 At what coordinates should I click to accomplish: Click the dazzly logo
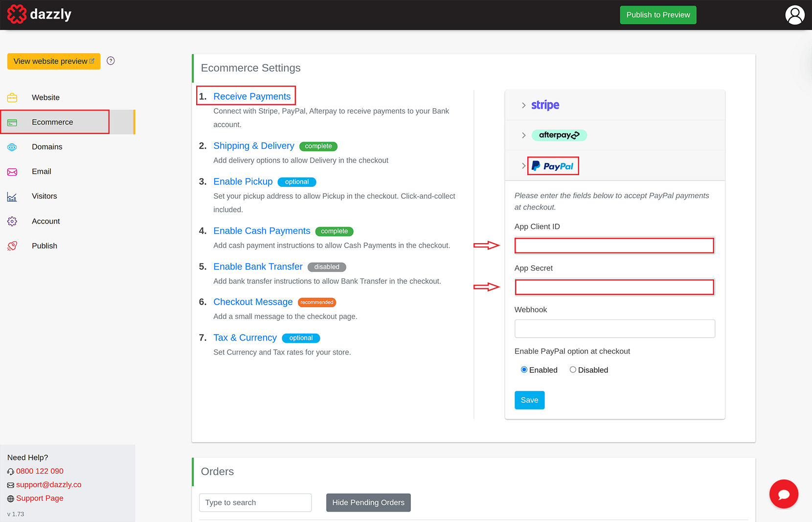39,14
